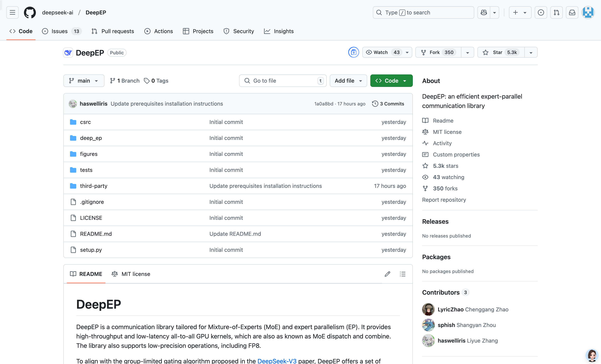Click the Go to file search field
The height and width of the screenshot is (364, 601).
283,80
